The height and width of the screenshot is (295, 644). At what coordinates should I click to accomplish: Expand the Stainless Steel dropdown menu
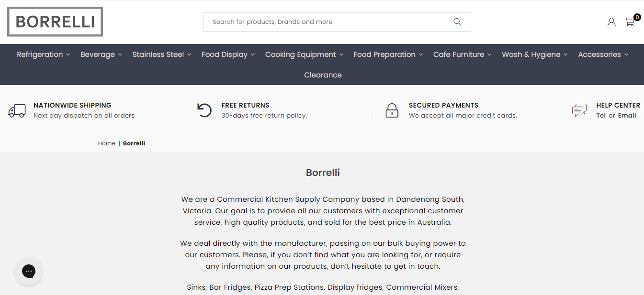[162, 55]
